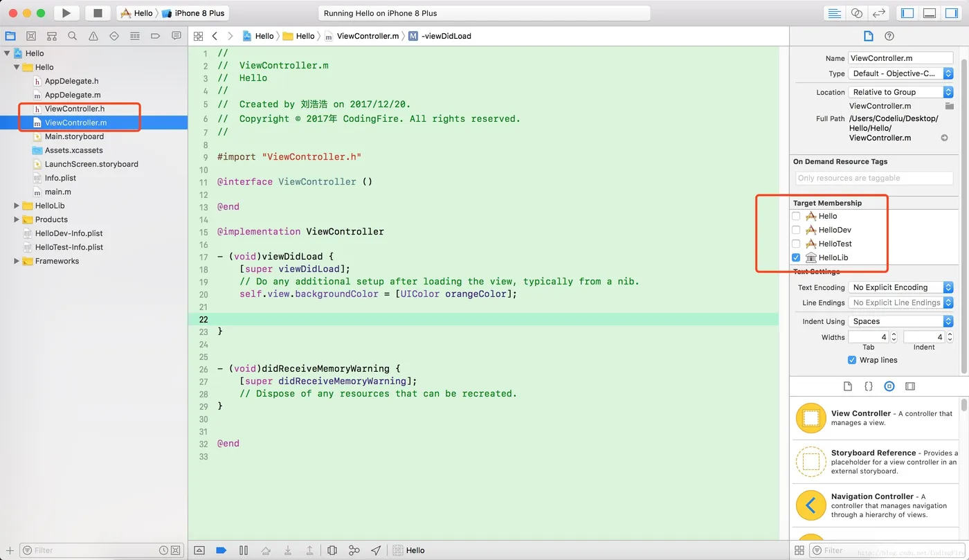Open the Text Encoding dropdown
The image size is (969, 560).
tap(900, 287)
